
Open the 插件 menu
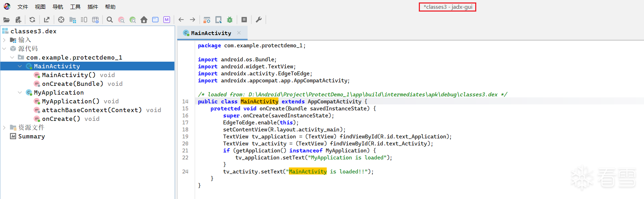(93, 7)
